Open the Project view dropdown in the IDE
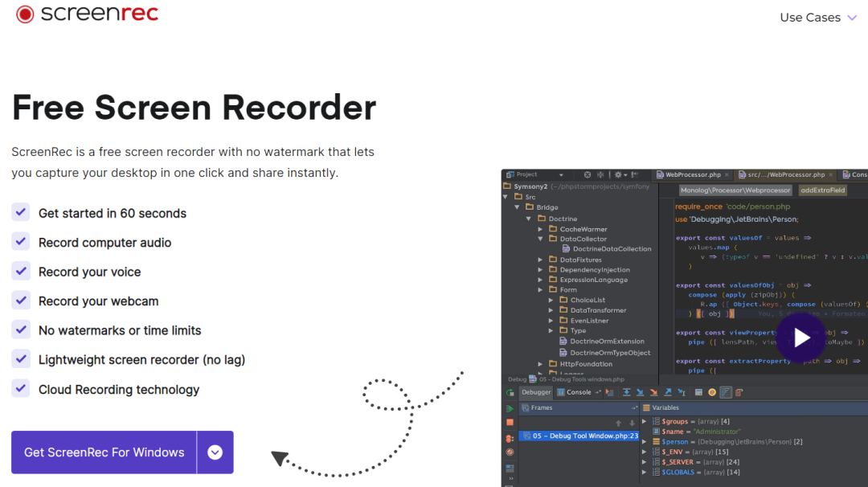The height and width of the screenshot is (487, 868). coord(561,175)
